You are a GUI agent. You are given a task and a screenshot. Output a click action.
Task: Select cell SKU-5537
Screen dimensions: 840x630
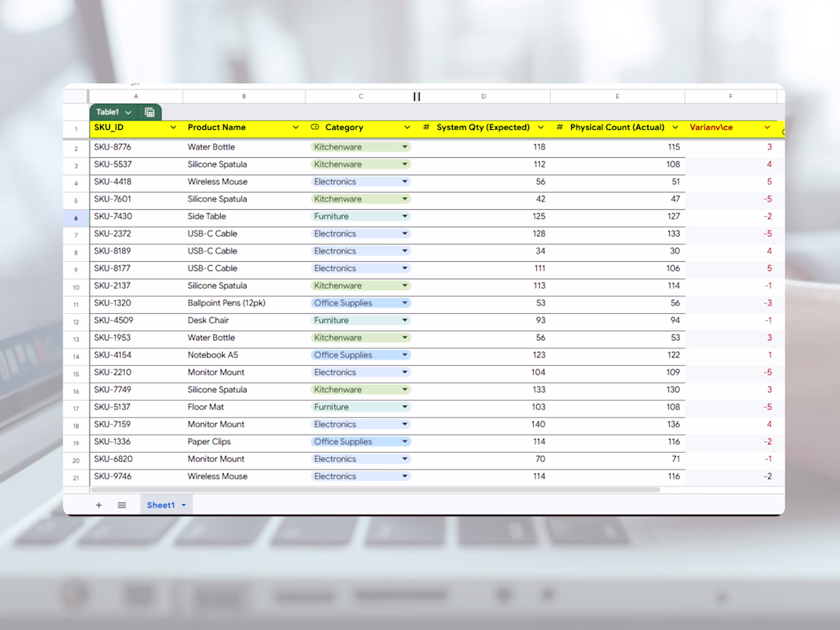[136, 164]
